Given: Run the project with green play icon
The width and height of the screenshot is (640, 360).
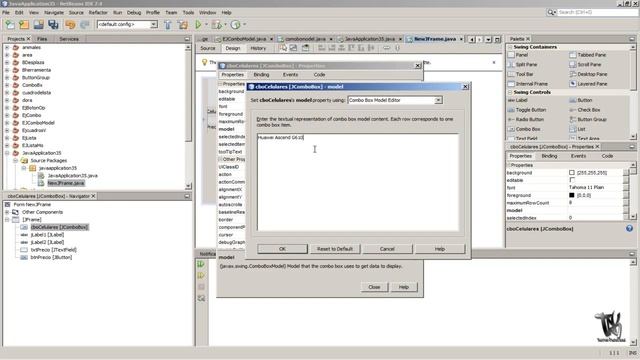Looking at the screenshot, I should 198,24.
